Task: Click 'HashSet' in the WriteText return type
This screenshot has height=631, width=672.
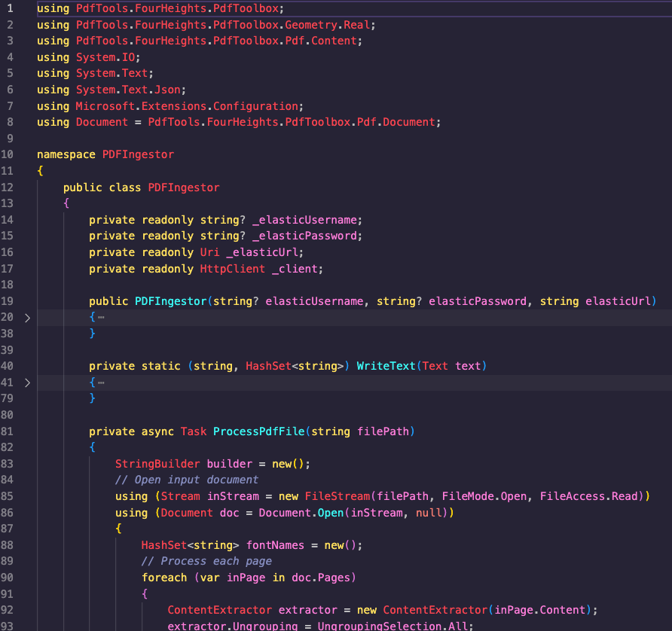Action: pyautogui.click(x=268, y=366)
